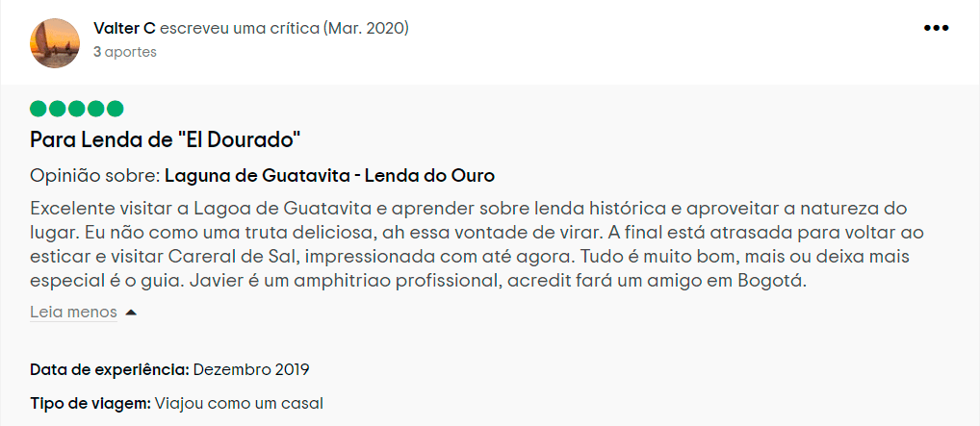Click 'Viajou como um casal' text
This screenshot has height=426, width=980.
tap(239, 403)
